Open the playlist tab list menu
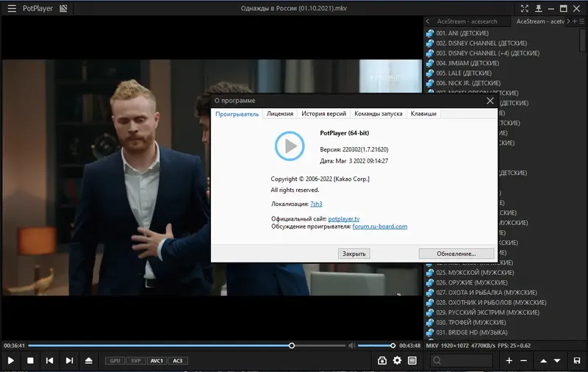Image resolution: width=588 pixels, height=372 pixels. (x=581, y=21)
